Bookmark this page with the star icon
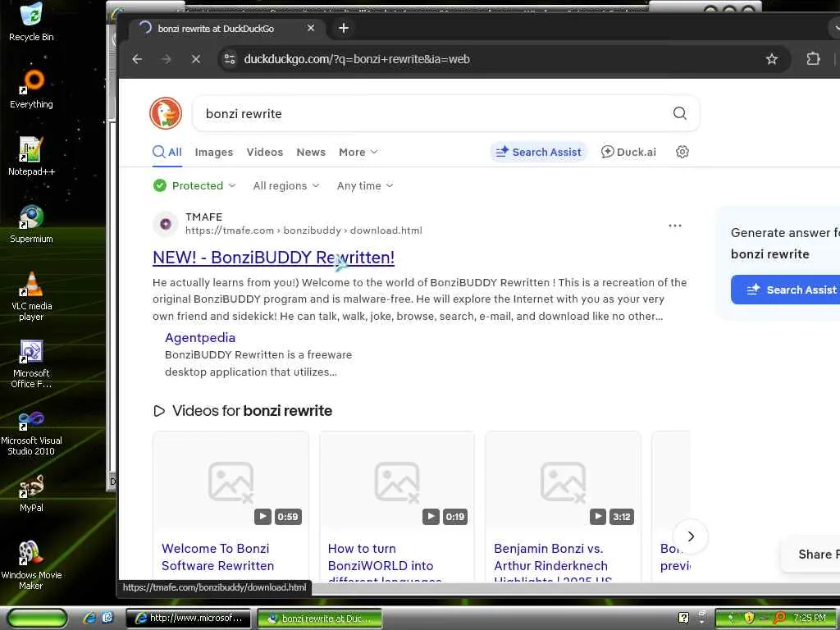 click(771, 59)
